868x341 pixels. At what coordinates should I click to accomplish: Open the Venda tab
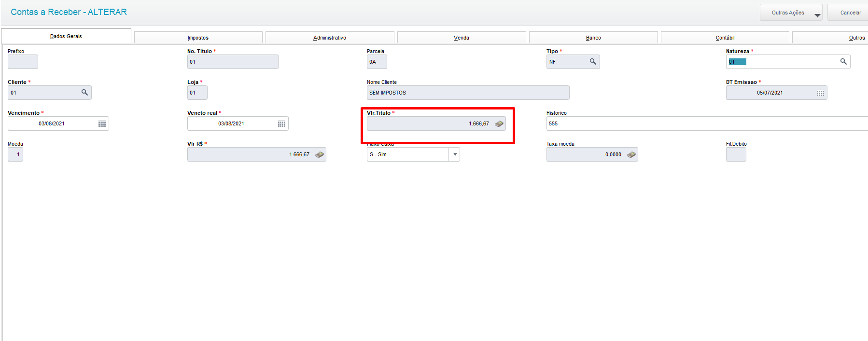tap(462, 38)
